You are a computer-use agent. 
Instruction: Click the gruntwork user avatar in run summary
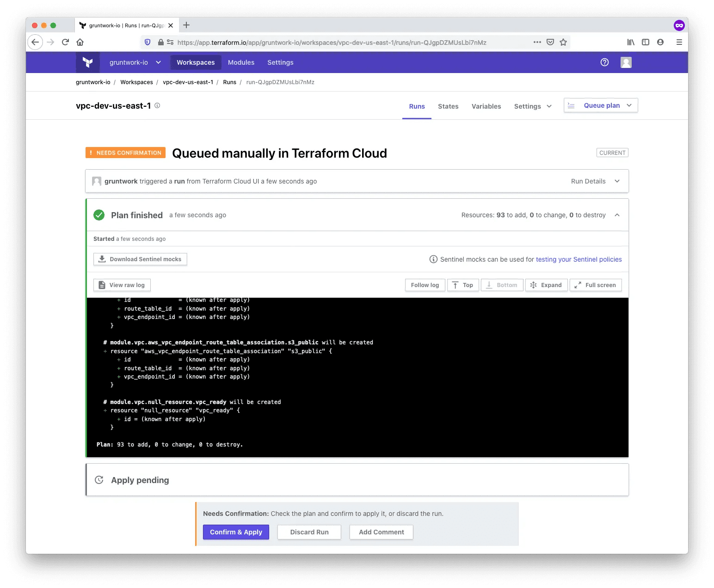coord(97,181)
